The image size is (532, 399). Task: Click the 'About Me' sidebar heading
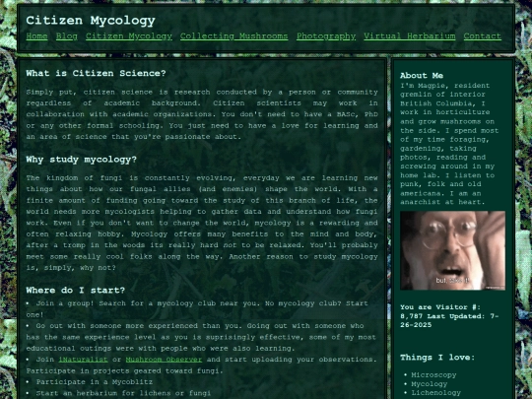(422, 75)
